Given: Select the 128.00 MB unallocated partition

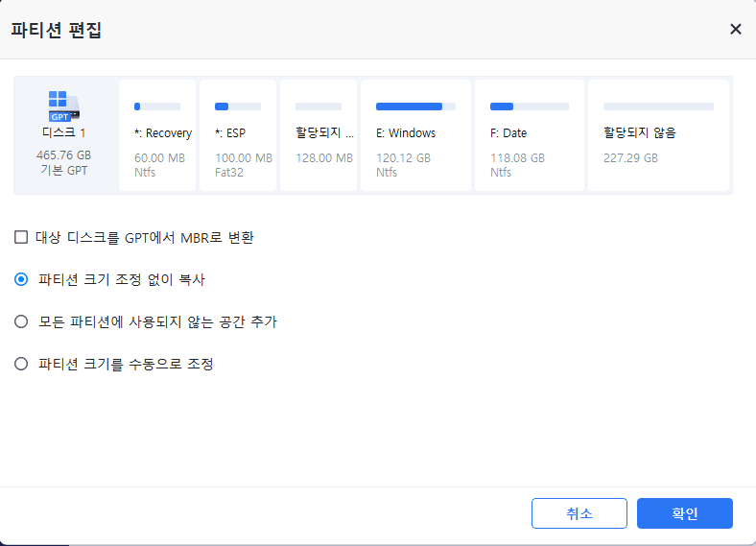Looking at the screenshot, I should [x=319, y=135].
